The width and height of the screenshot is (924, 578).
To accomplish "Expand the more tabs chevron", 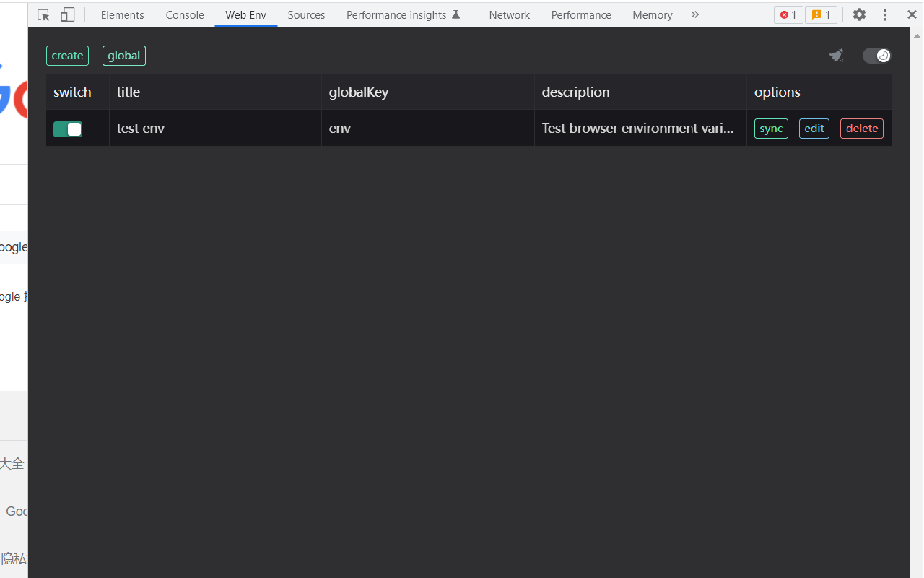I will coord(695,14).
